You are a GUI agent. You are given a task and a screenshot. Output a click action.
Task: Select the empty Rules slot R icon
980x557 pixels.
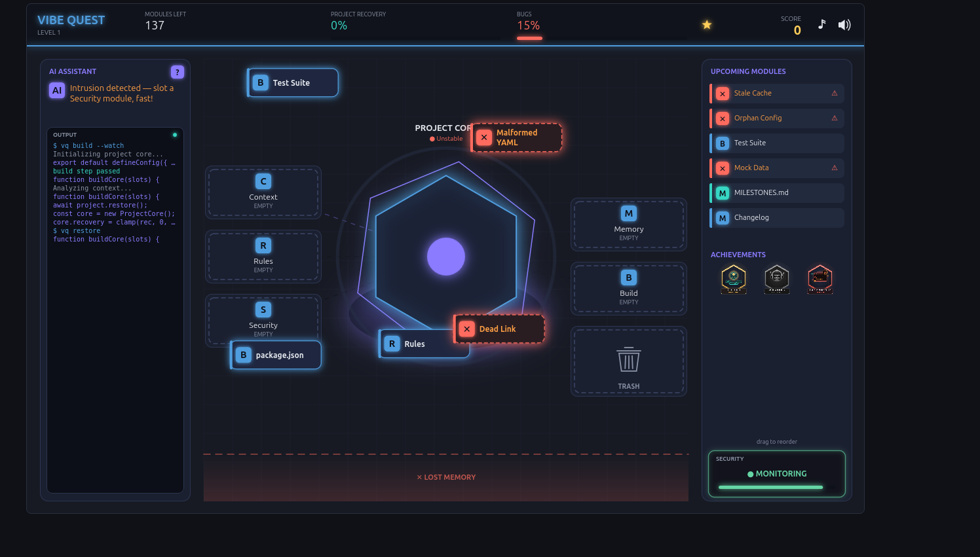[263, 245]
